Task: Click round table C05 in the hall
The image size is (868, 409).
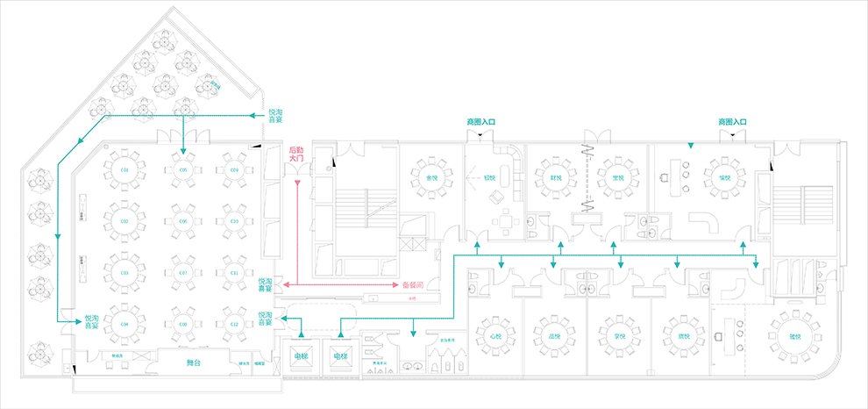Action: [x=182, y=169]
